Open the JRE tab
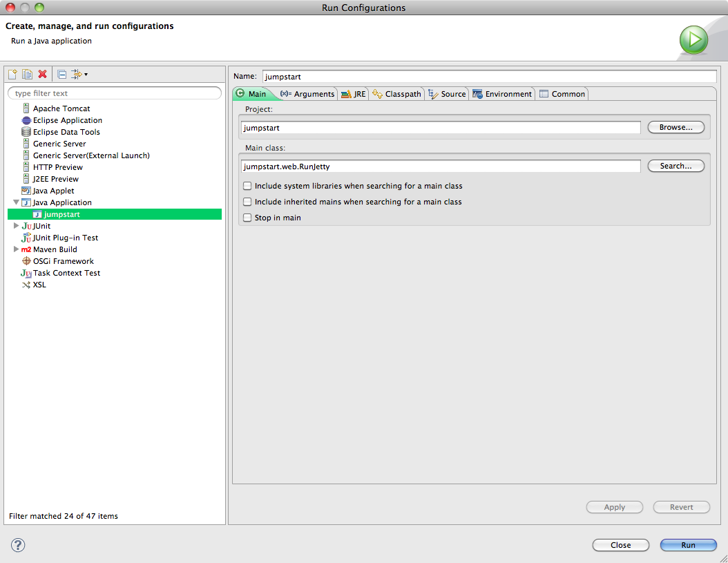728x563 pixels. (x=354, y=94)
